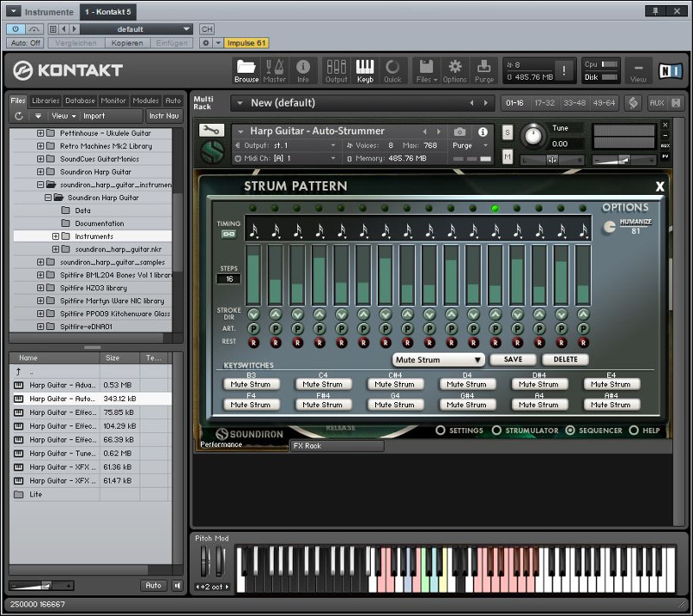Viewport: 693px width, 616px height.
Task: Adjust the Humanize knob
Action: pyautogui.click(x=609, y=227)
